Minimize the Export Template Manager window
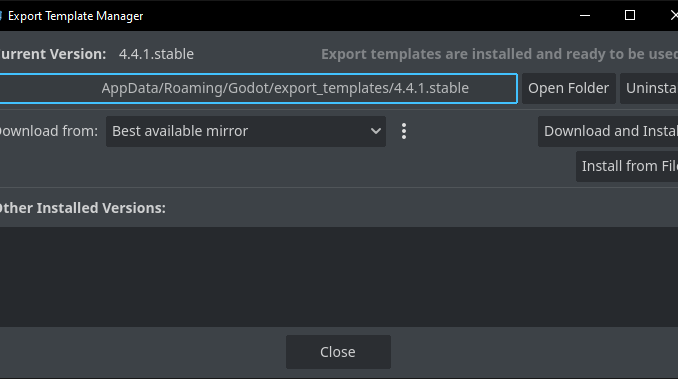This screenshot has width=678, height=379. point(585,16)
